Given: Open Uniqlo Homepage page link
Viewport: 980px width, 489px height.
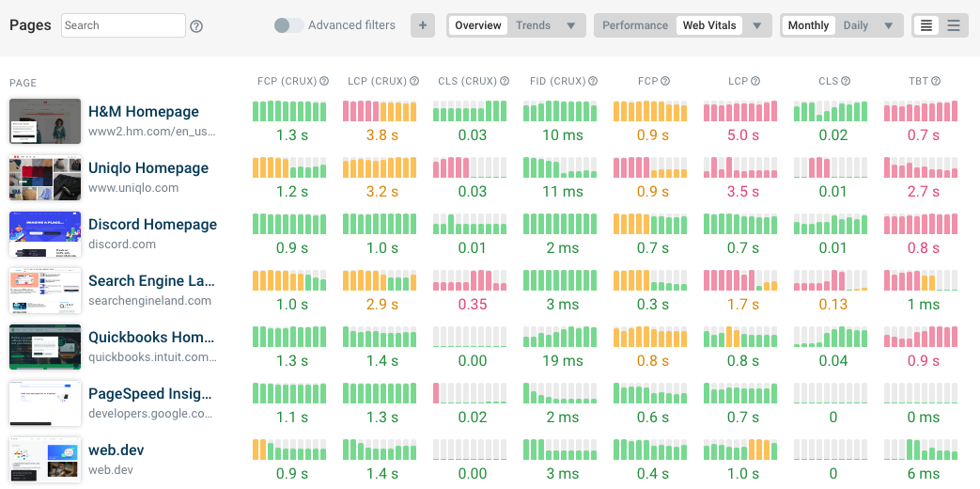Looking at the screenshot, I should (148, 168).
